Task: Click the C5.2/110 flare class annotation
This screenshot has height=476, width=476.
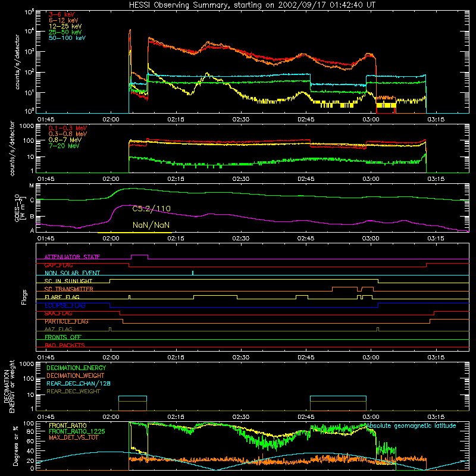Action: [152, 209]
